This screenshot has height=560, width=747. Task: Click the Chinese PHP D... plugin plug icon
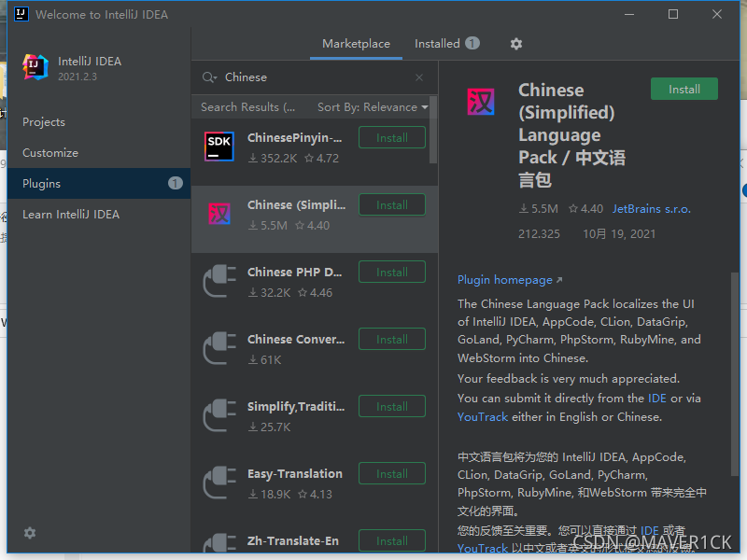[x=219, y=281]
